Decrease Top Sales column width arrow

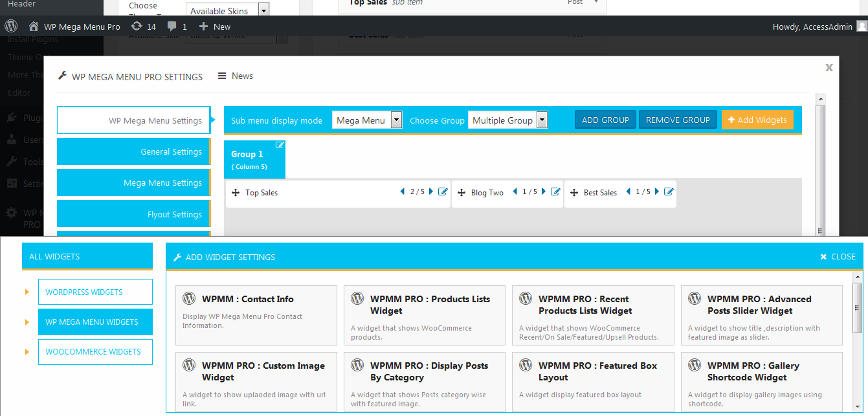click(x=403, y=192)
